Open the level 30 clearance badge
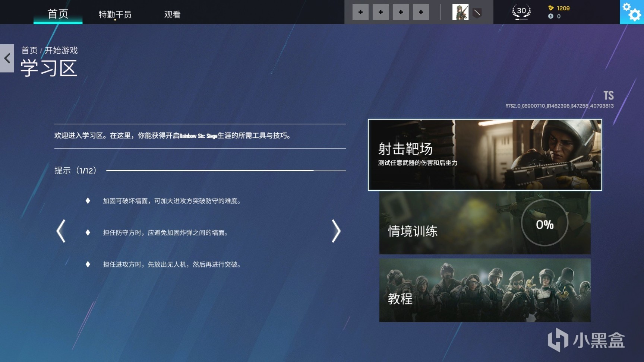 click(521, 12)
